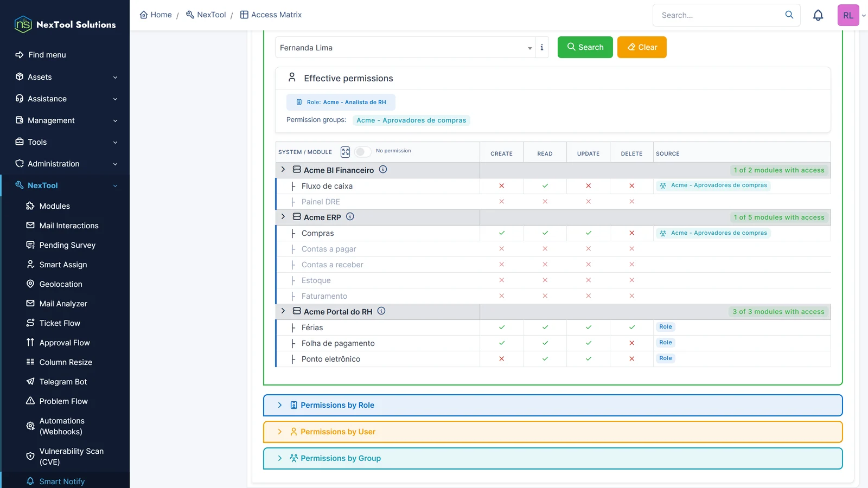
Task: Click Role source badge in Férias row
Action: click(x=666, y=327)
